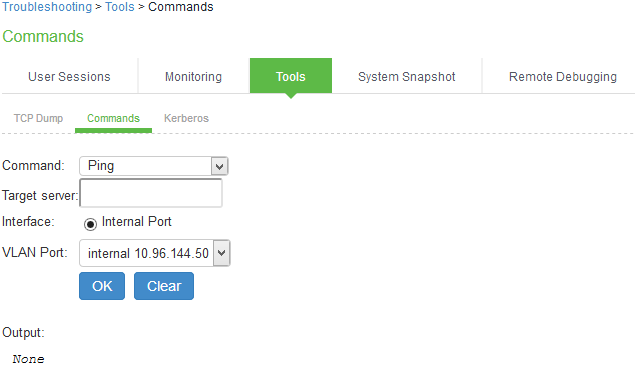Switch to the TCP Dump sub-tab
Image resolution: width=635 pixels, height=366 pixels.
(38, 118)
